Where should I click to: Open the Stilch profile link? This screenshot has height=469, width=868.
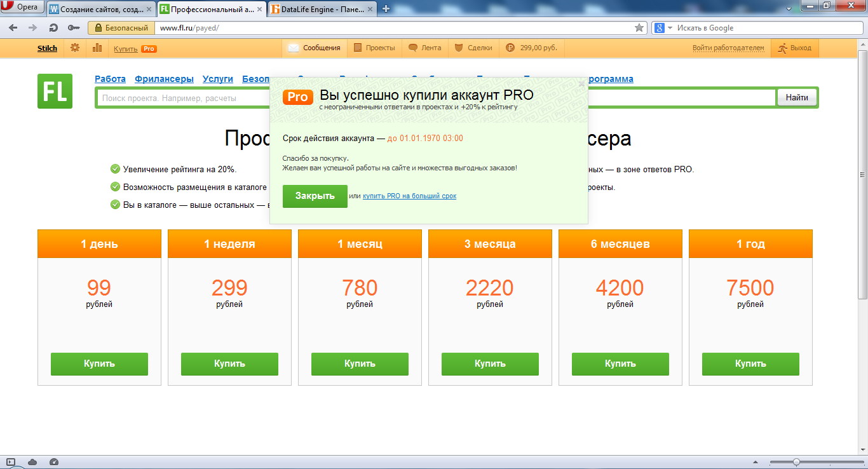tap(47, 48)
